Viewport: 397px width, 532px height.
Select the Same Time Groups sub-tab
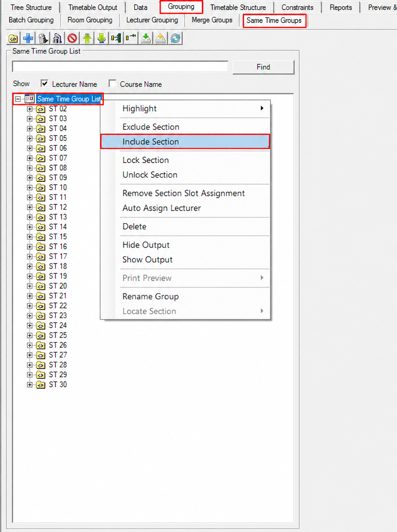tap(274, 21)
